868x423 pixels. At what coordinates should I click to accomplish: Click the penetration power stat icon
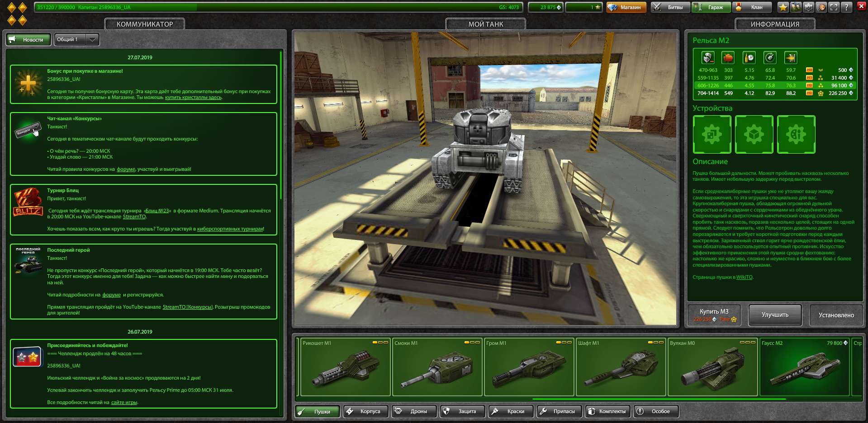[791, 58]
